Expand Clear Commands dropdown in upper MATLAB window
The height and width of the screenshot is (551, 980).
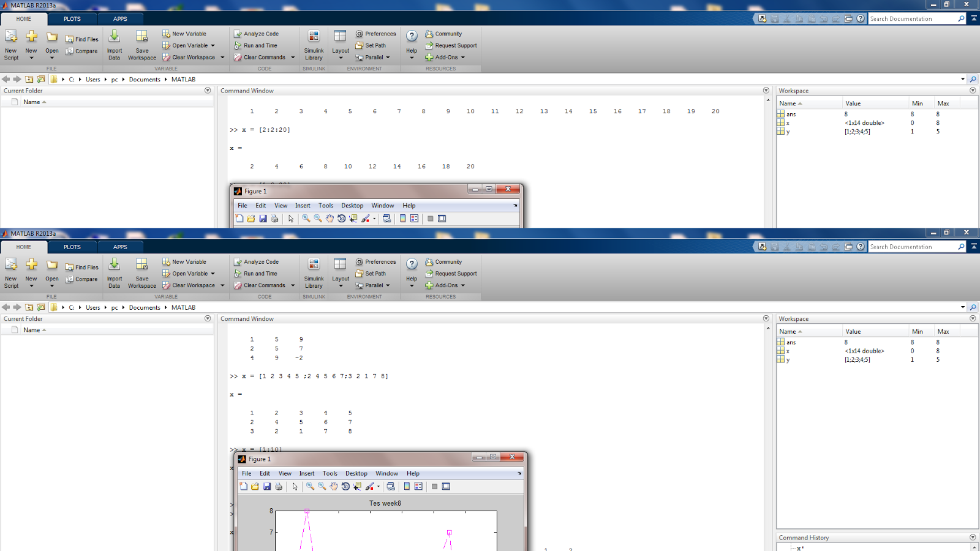tap(293, 58)
